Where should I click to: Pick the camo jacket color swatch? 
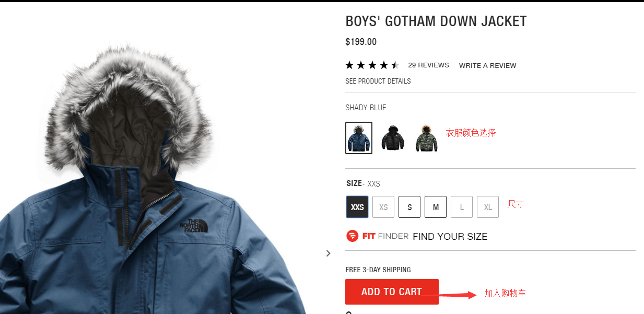click(427, 138)
